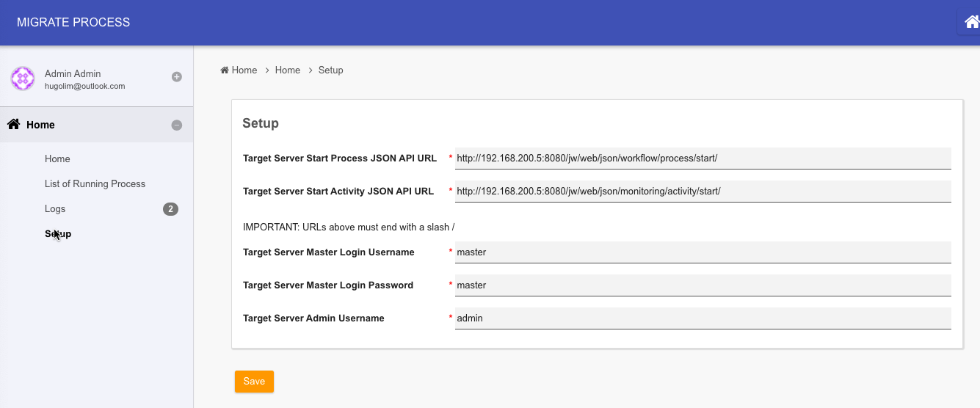Click the breadcrumb home icon
Viewport: 980px width, 408px height.
coord(225,70)
